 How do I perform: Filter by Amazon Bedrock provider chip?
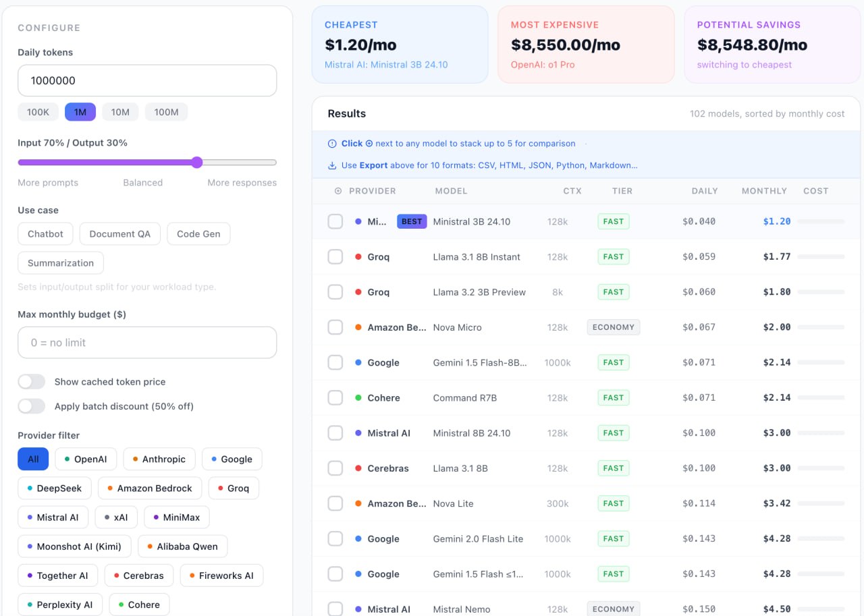150,488
